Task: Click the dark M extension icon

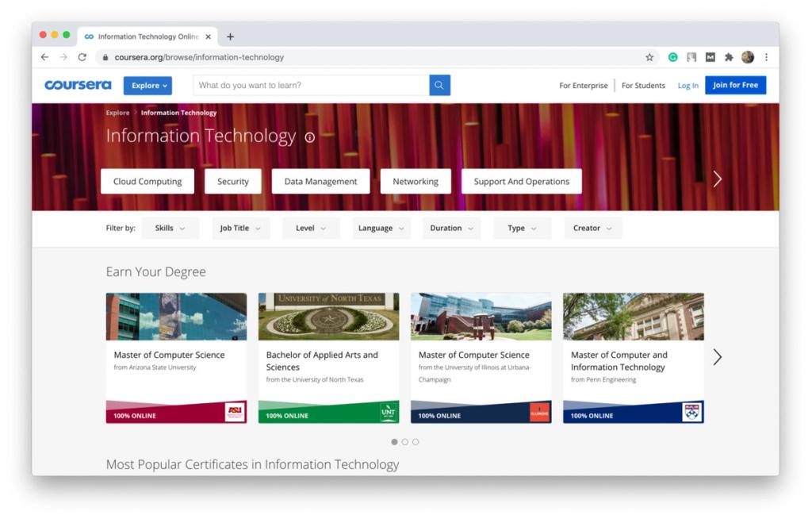Action: 710,57
